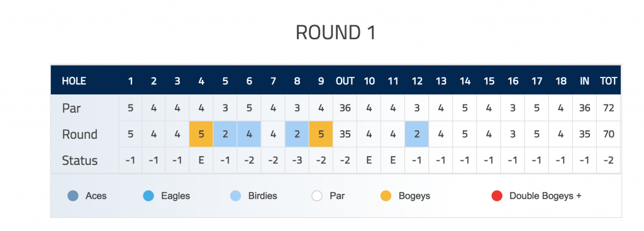Click the orange bogey cell on hole 9
The height and width of the screenshot is (231, 644).
coord(321,134)
